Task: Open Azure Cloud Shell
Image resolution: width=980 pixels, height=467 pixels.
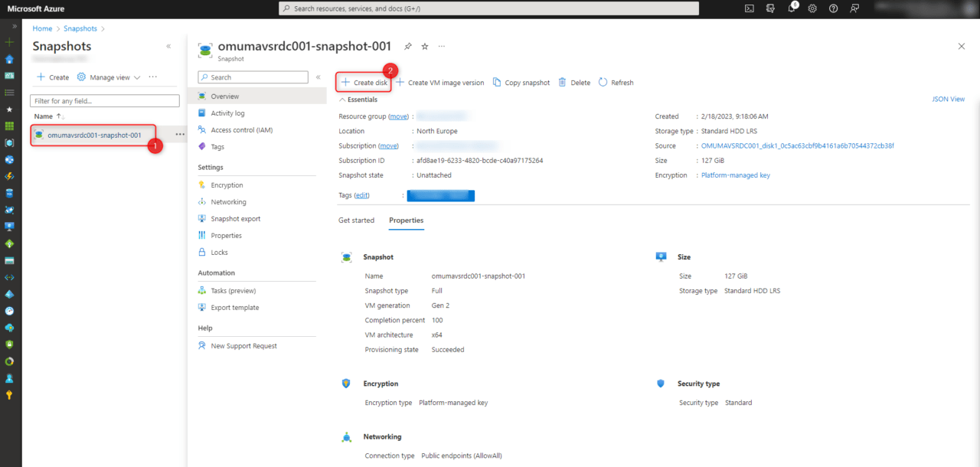Action: 750,8
